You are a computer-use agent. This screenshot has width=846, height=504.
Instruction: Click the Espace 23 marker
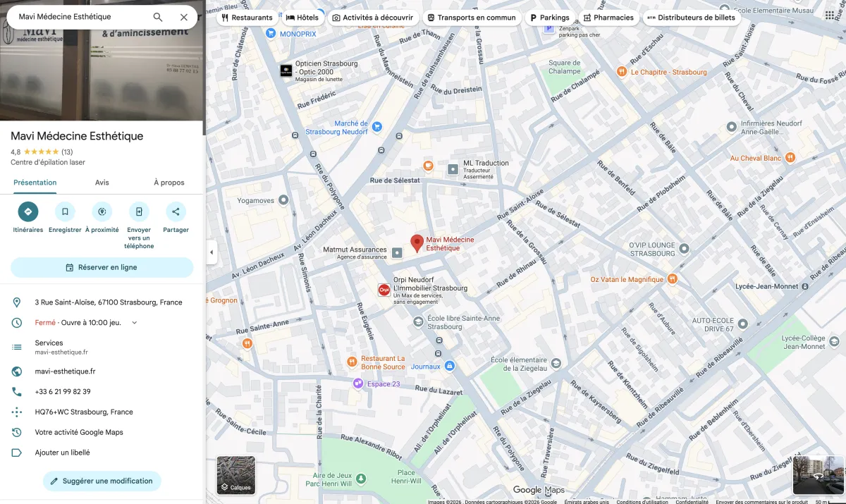tap(359, 383)
